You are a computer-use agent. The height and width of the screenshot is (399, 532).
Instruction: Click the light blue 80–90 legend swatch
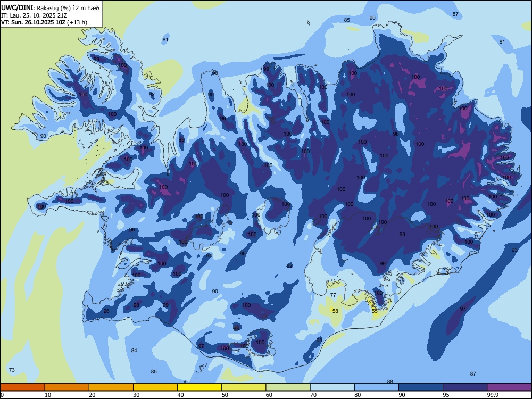377,387
